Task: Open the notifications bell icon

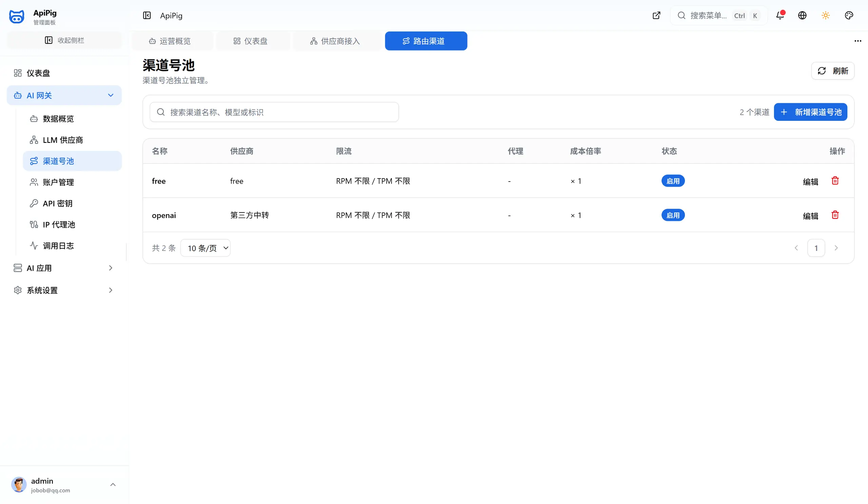Action: click(780, 16)
